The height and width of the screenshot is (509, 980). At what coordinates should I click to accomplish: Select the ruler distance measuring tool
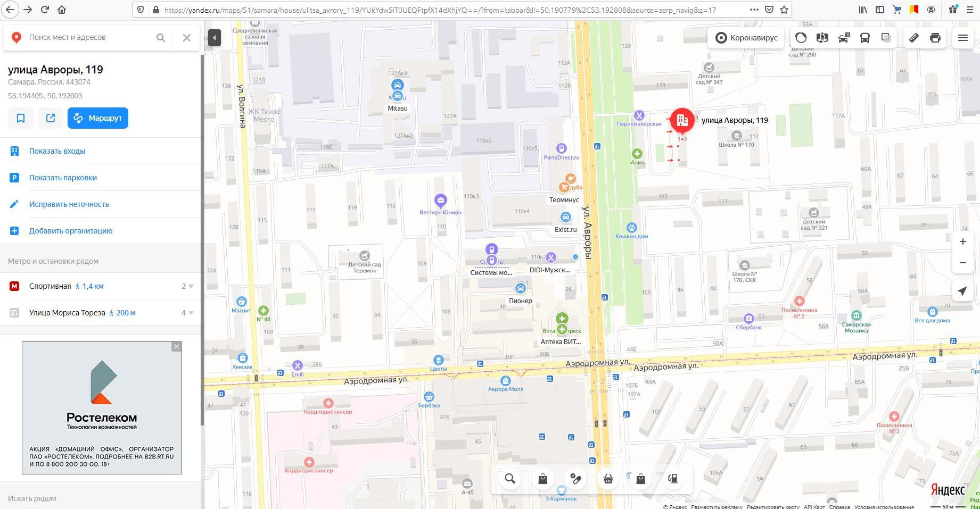pyautogui.click(x=914, y=38)
